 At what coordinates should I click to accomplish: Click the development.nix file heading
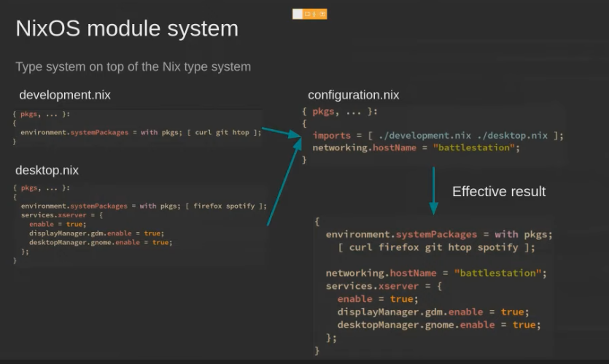tap(65, 96)
